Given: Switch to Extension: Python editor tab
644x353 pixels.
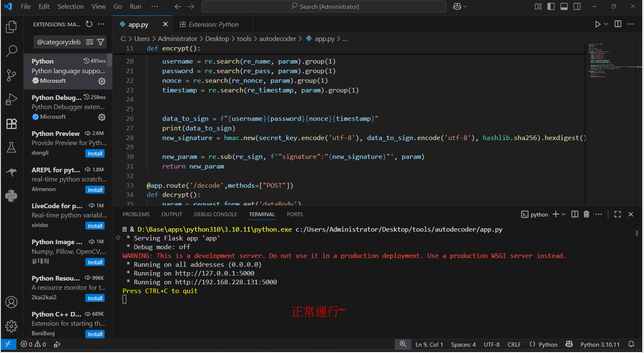Looking at the screenshot, I should click(213, 24).
